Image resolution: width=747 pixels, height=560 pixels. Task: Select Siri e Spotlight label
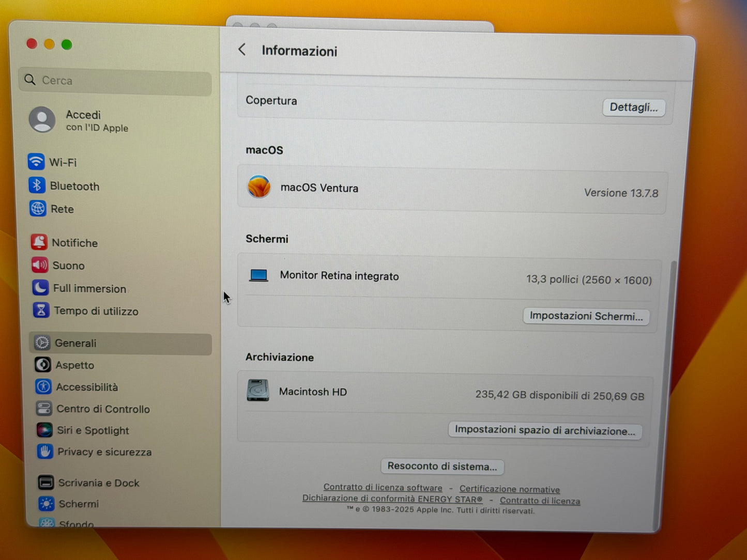93,430
